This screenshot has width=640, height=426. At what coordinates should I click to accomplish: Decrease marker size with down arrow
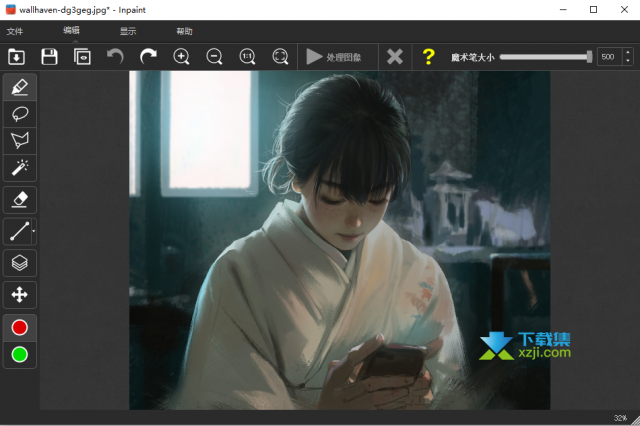628,61
